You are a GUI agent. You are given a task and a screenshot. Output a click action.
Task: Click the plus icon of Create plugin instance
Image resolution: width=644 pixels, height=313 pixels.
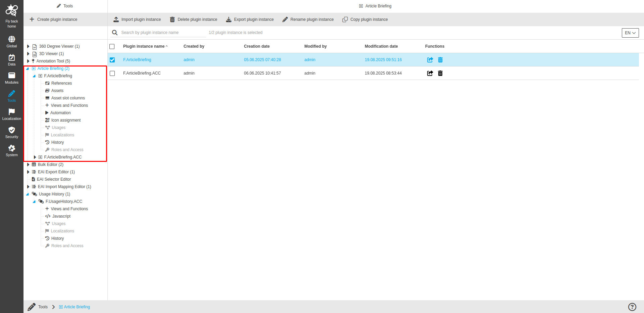(x=32, y=19)
